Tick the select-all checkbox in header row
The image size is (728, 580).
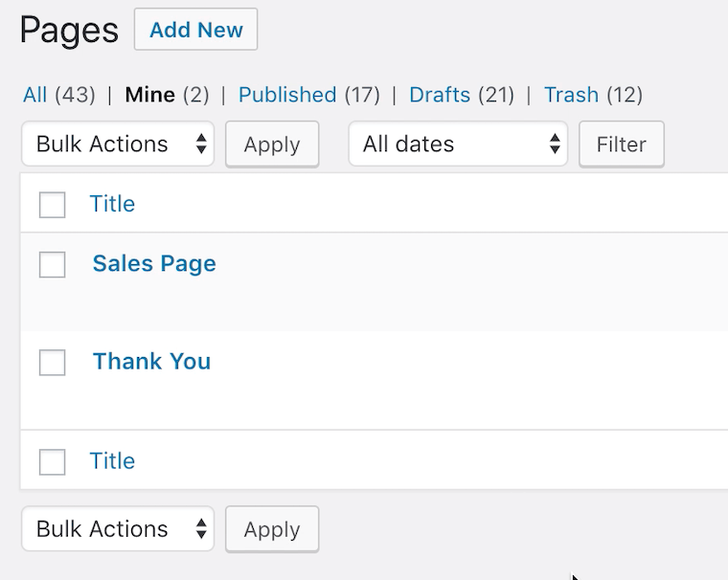click(53, 204)
